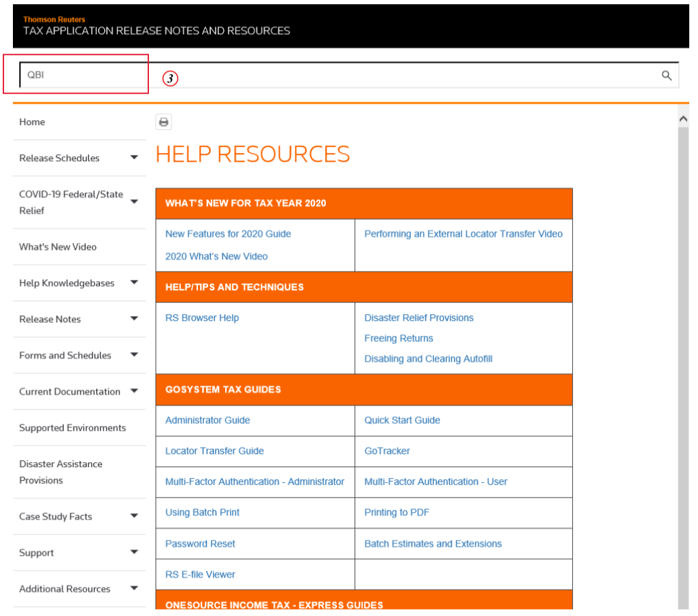
Task: Expand Release Schedules dropdown arrow
Action: 134,158
